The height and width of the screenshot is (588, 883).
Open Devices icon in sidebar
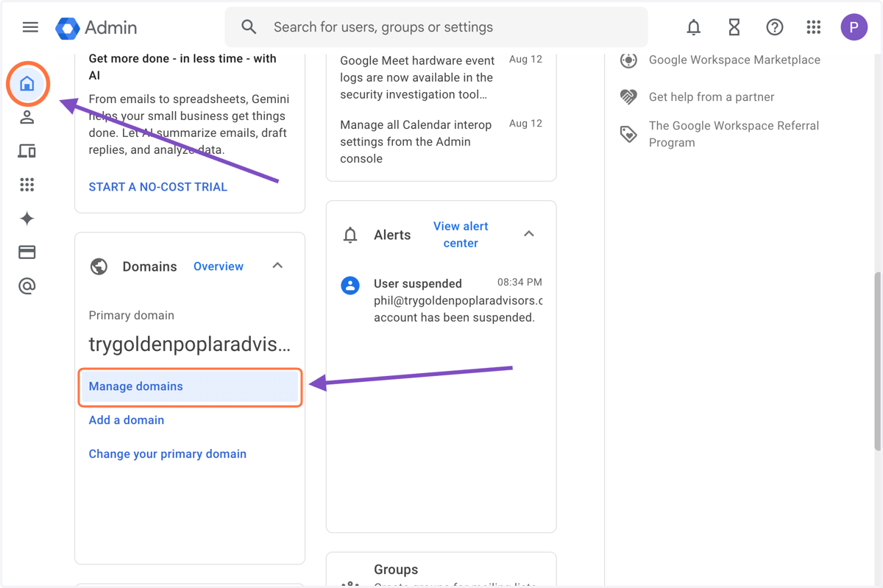pos(27,151)
